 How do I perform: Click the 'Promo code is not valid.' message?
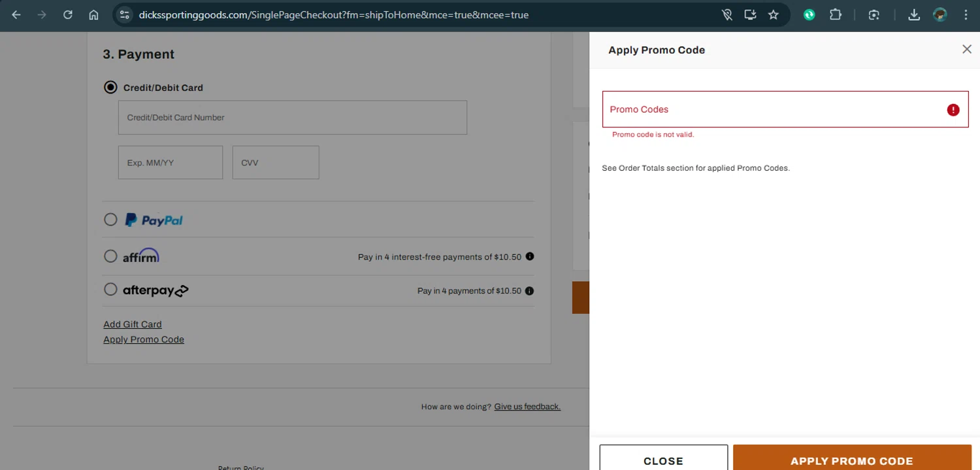653,135
